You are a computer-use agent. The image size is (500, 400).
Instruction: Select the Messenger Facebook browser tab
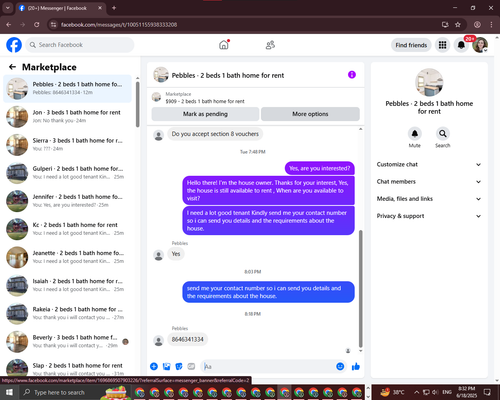click(60, 8)
